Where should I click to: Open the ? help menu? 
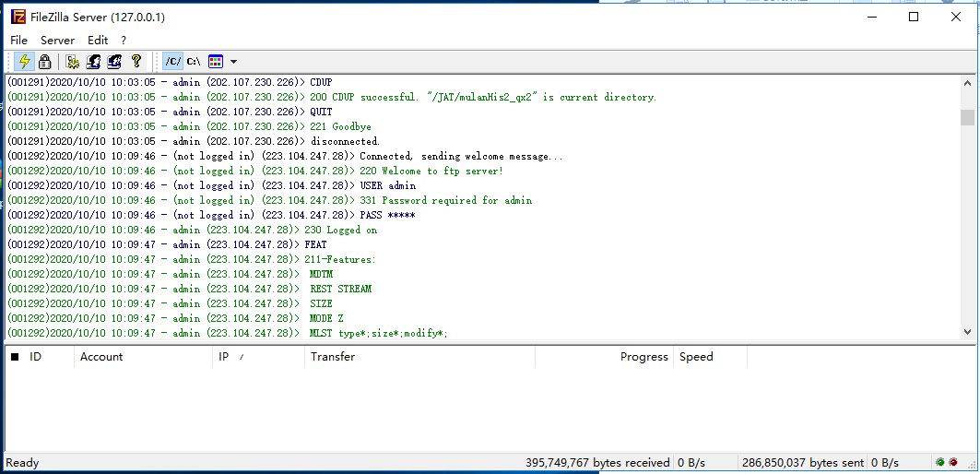point(124,40)
